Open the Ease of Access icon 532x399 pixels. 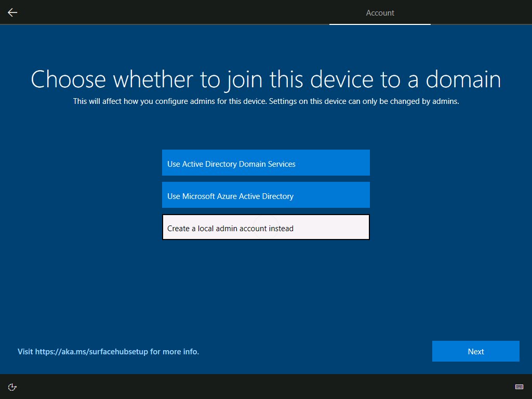click(x=12, y=387)
